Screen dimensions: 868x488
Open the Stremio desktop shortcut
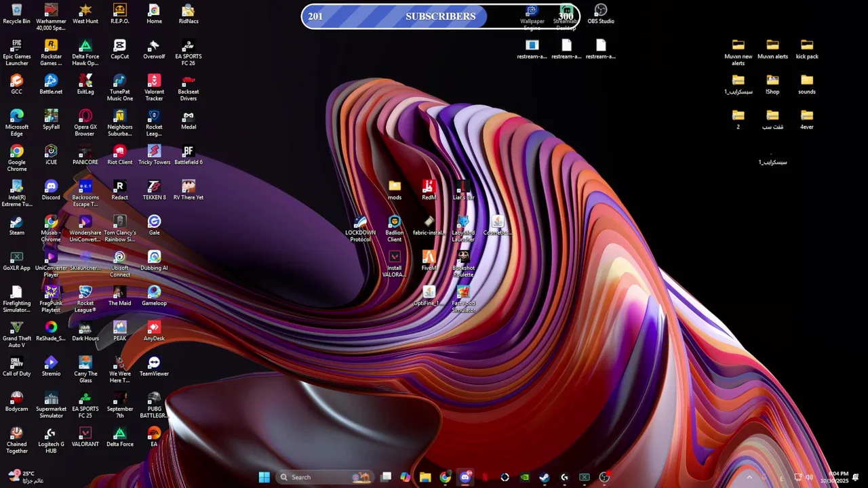click(51, 366)
